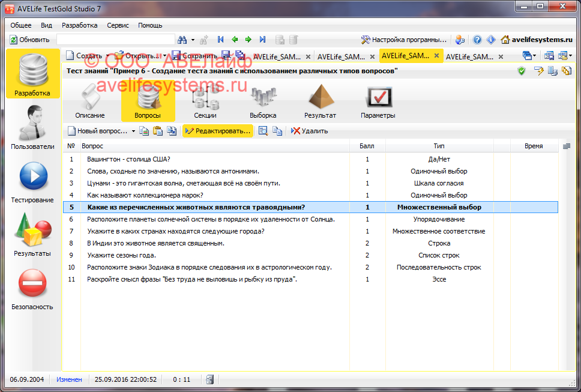Open the Параметры (Parameters) view
Screen dimensions: 581x392
[x=378, y=100]
